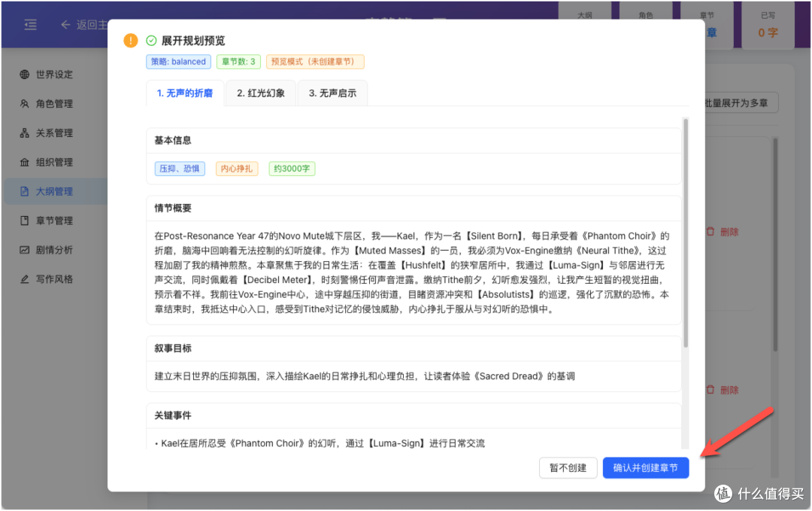Screen dimensions: 812x511
Task: Open 组织管理 in the sidebar
Action: pos(56,163)
